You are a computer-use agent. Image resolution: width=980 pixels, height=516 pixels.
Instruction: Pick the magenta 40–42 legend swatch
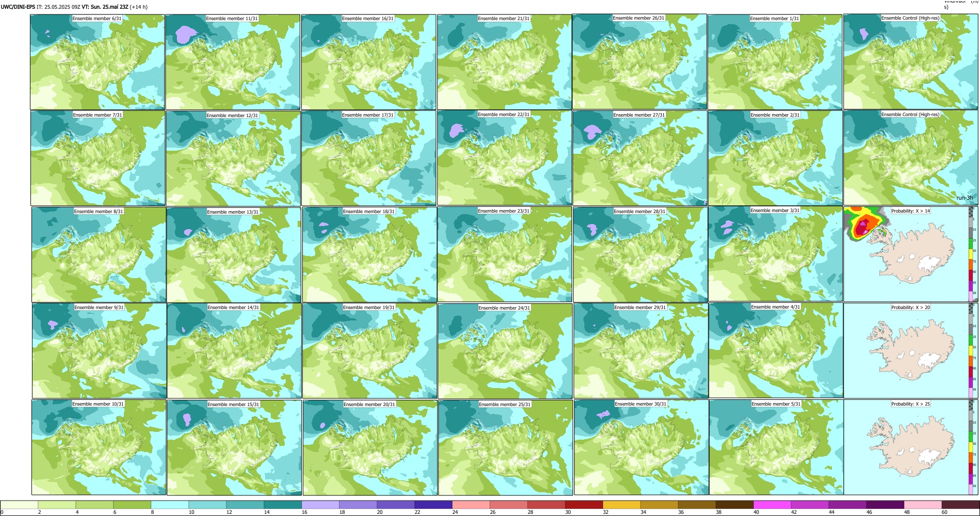click(x=772, y=505)
